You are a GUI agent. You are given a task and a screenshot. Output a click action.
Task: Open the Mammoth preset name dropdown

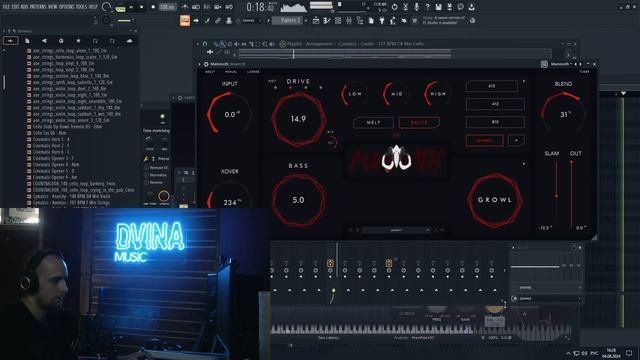coord(560,64)
